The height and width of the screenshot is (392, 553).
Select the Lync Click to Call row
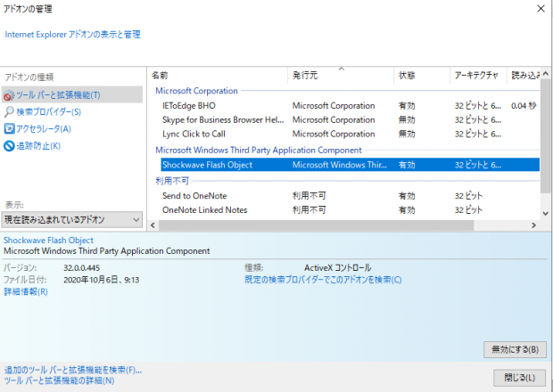click(350, 134)
